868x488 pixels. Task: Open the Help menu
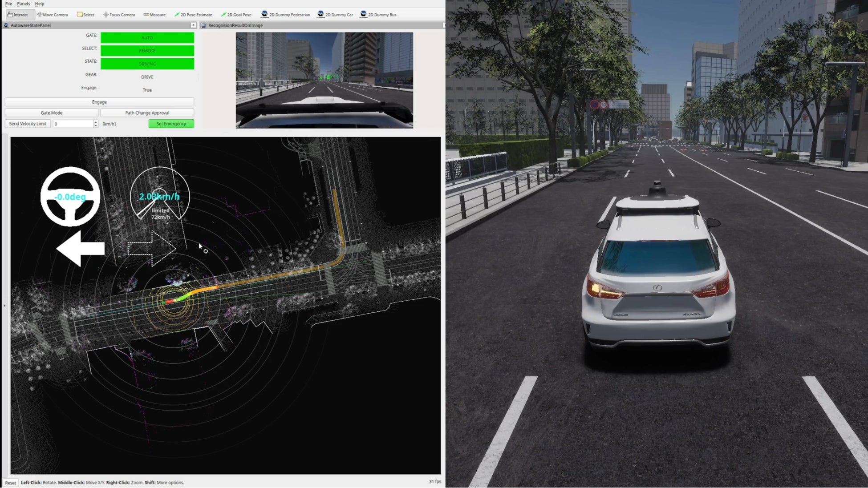(40, 4)
